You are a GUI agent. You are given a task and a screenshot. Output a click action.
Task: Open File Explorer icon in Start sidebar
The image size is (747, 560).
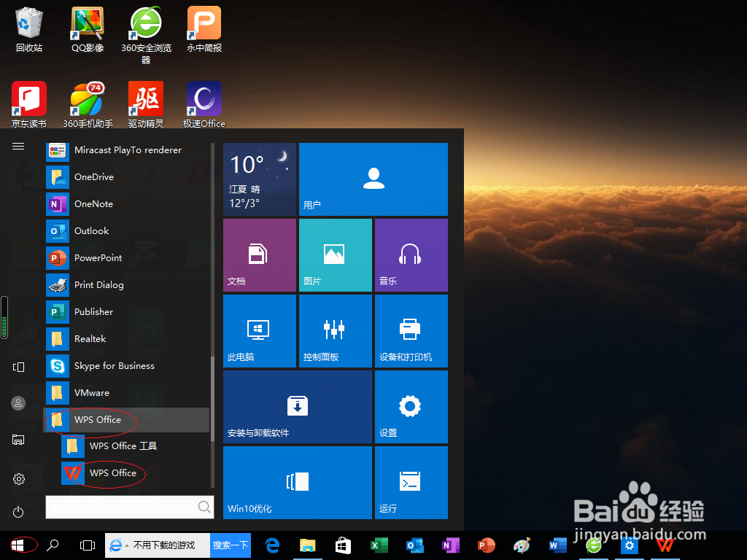(x=18, y=440)
